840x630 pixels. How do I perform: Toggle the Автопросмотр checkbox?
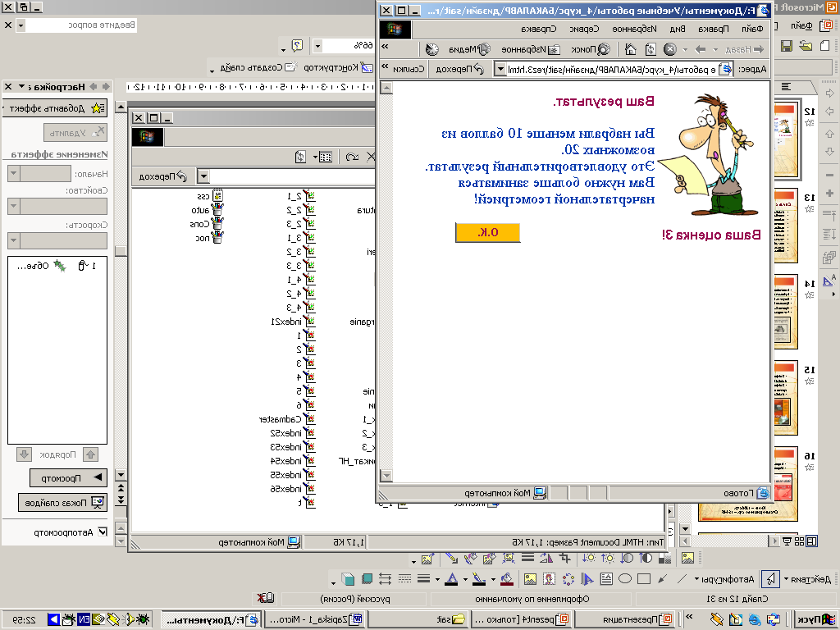pos(103,532)
